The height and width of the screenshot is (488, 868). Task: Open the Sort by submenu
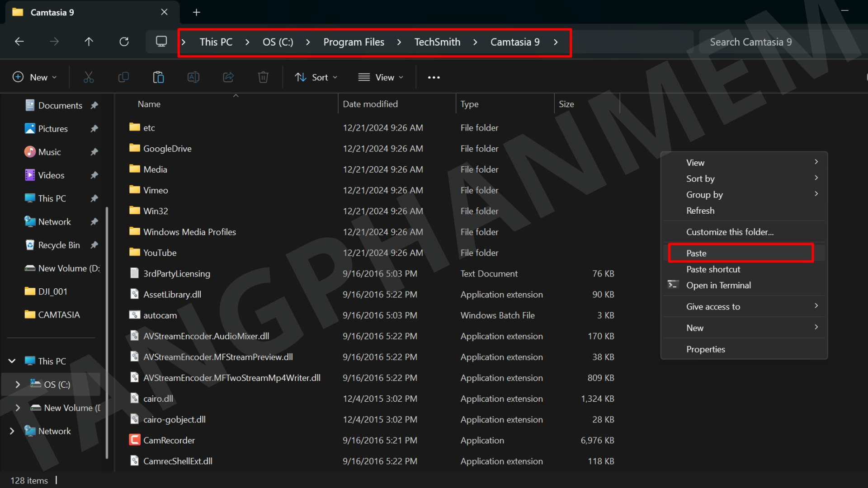click(x=744, y=178)
